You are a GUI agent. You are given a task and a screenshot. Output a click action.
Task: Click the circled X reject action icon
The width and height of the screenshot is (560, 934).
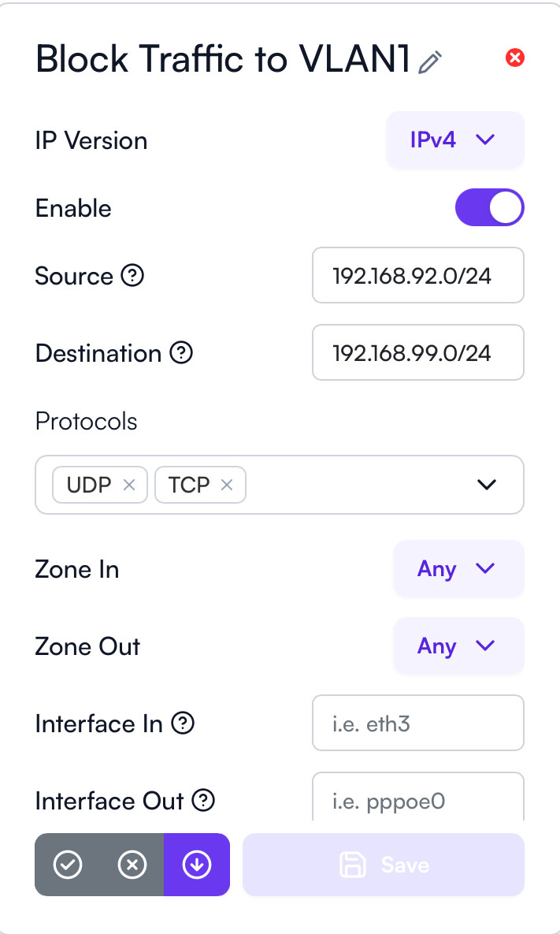[x=132, y=865]
